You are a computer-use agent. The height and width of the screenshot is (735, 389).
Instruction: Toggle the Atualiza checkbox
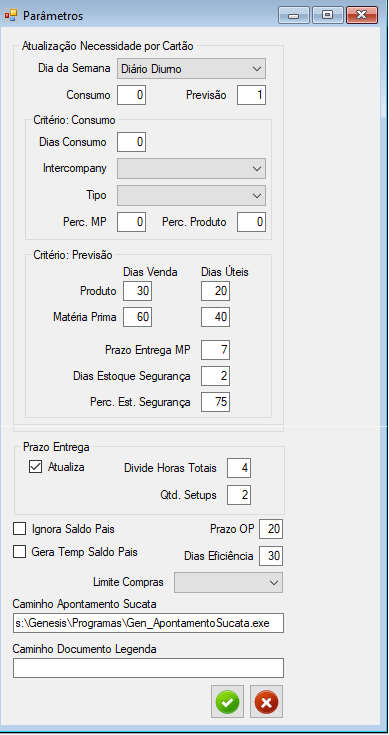[36, 467]
